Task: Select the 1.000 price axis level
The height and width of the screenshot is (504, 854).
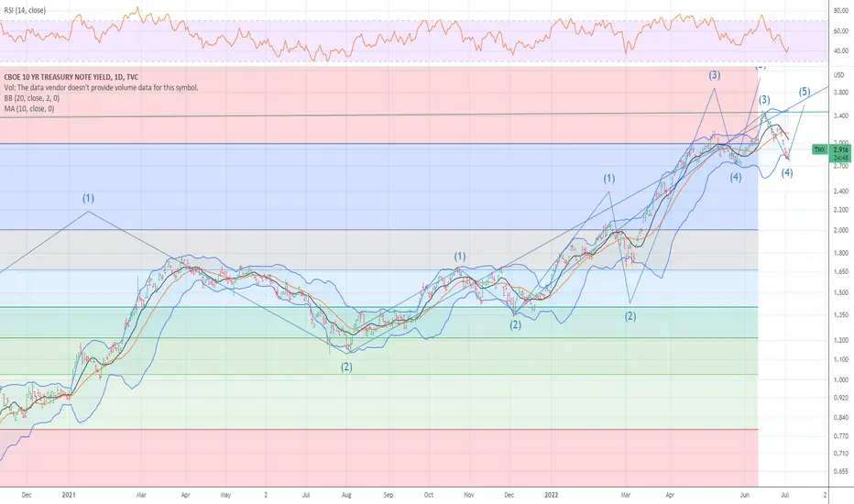Action: click(840, 379)
